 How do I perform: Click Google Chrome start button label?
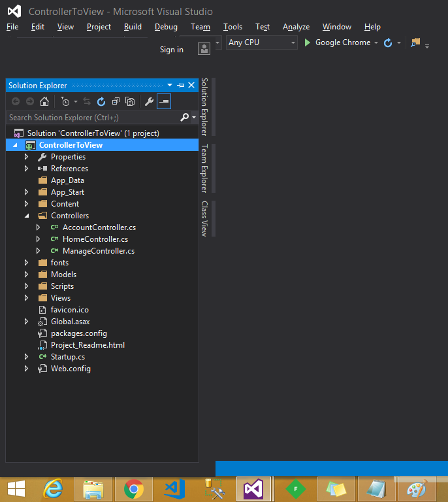tap(343, 42)
